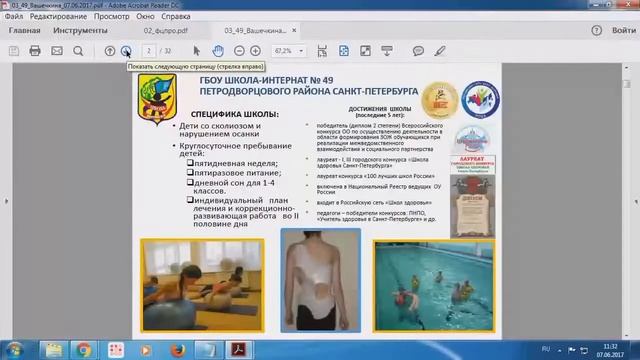Switch to full screen mode icon

tap(365, 51)
